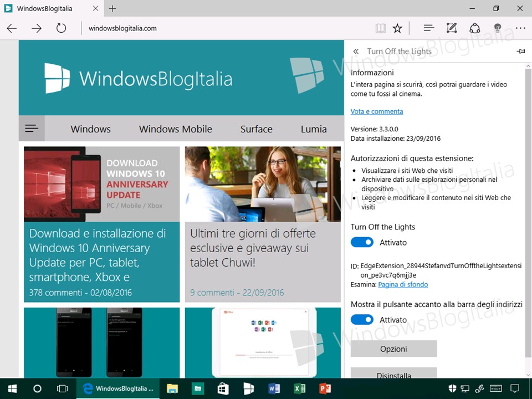Image resolution: width=532 pixels, height=399 pixels.
Task: Open Reading view book icon
Action: [381, 28]
